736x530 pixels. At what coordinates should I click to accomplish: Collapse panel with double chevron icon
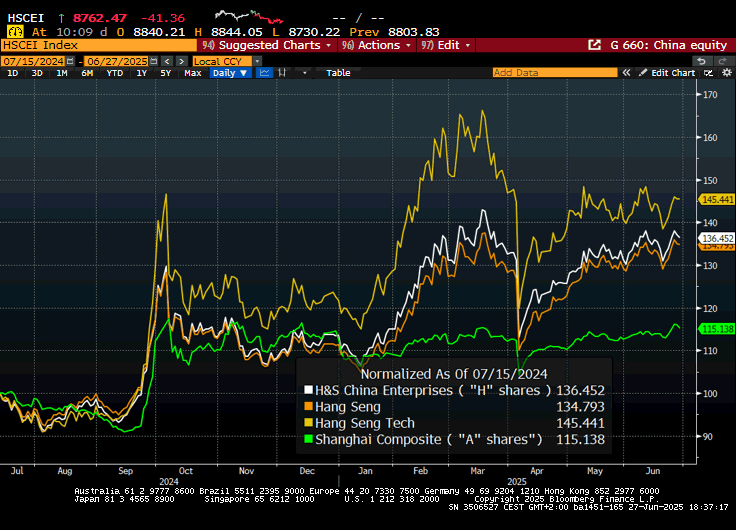point(626,73)
